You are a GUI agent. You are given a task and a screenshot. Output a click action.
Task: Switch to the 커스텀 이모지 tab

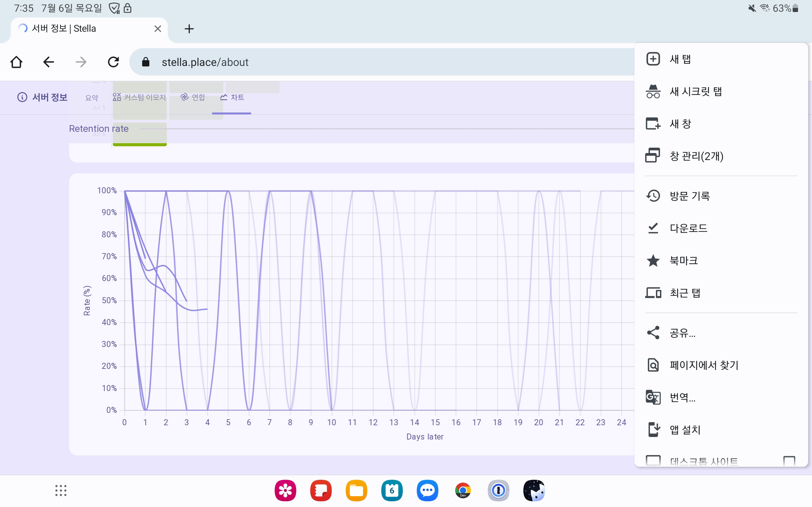[x=140, y=97]
